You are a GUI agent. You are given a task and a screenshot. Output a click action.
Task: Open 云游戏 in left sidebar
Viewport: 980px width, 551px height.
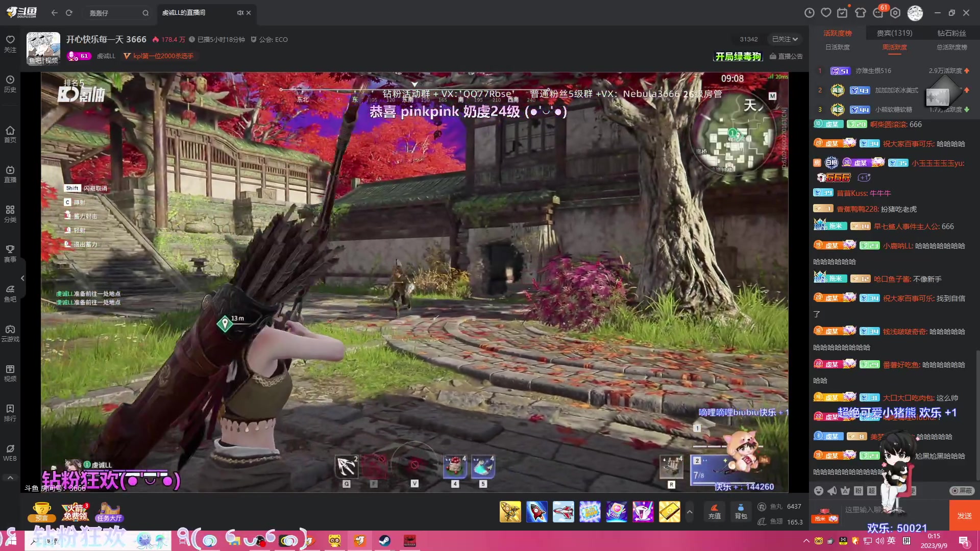tap(10, 333)
